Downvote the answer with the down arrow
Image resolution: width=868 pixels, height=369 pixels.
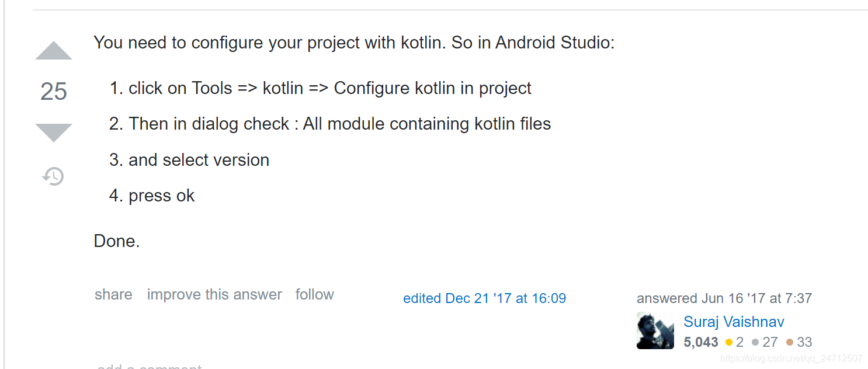53,133
